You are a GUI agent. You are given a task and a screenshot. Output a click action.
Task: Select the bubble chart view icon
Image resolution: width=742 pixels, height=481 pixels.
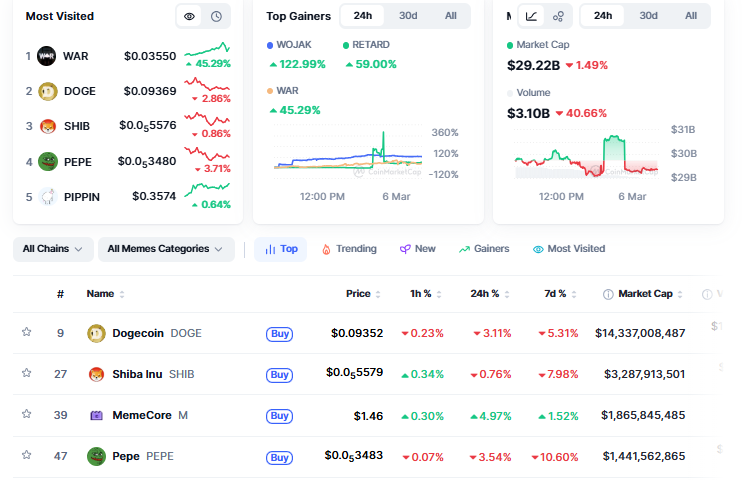tap(558, 16)
